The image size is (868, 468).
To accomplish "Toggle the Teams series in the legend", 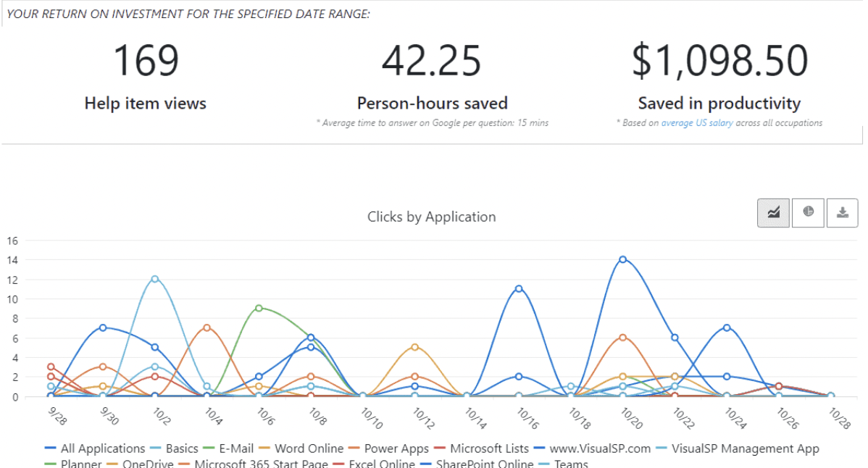I will click(x=571, y=464).
